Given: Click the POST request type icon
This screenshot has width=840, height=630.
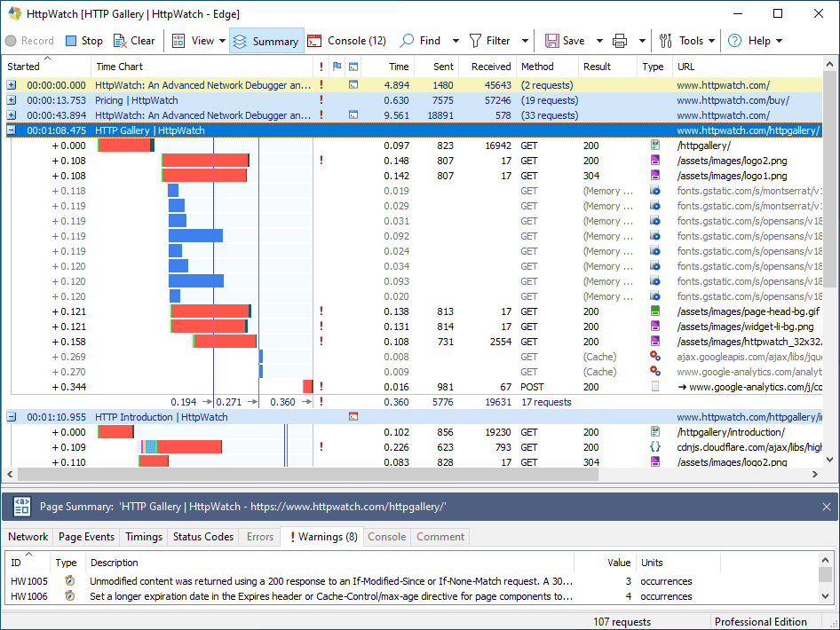Looking at the screenshot, I should pos(654,387).
